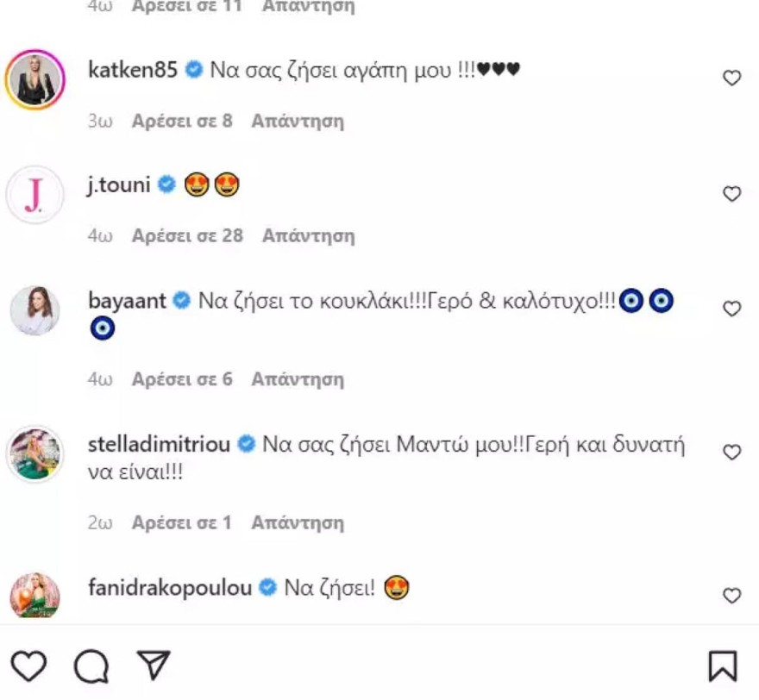Image resolution: width=759 pixels, height=700 pixels.
Task: Like stelladimitriou's comment
Action: [731, 453]
